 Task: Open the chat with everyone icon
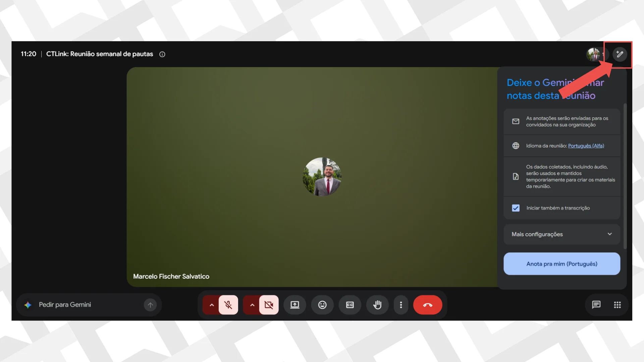(596, 305)
